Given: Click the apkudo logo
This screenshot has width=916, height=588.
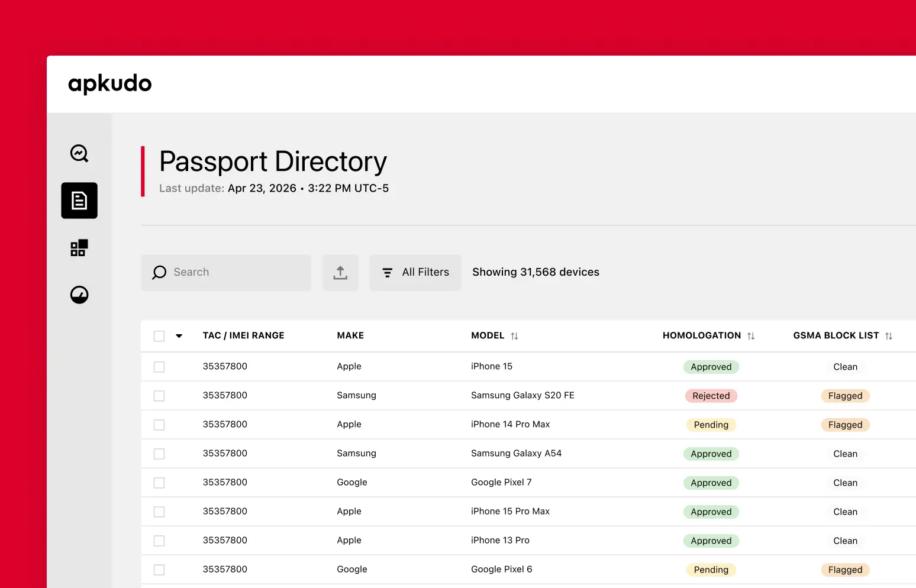Looking at the screenshot, I should click(x=110, y=83).
